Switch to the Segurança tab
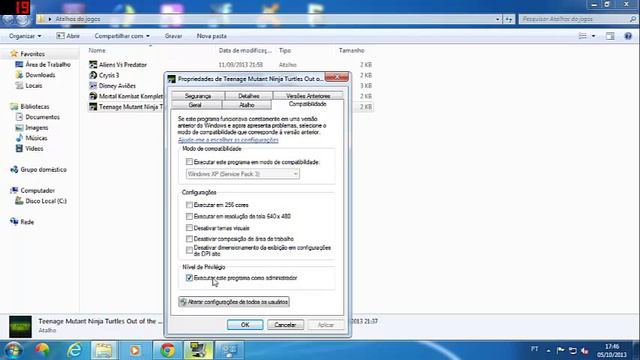This screenshot has width=640, height=360. 198,96
